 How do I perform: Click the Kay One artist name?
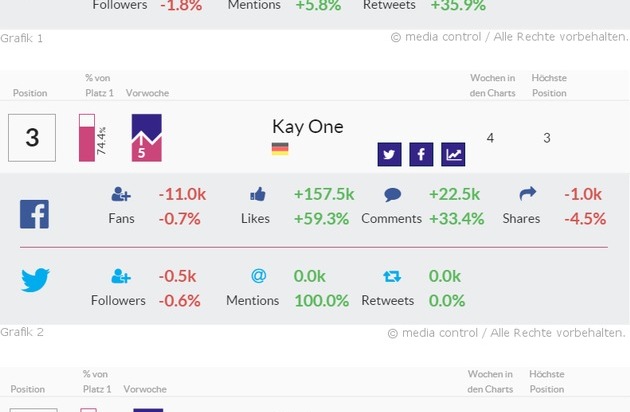307,127
